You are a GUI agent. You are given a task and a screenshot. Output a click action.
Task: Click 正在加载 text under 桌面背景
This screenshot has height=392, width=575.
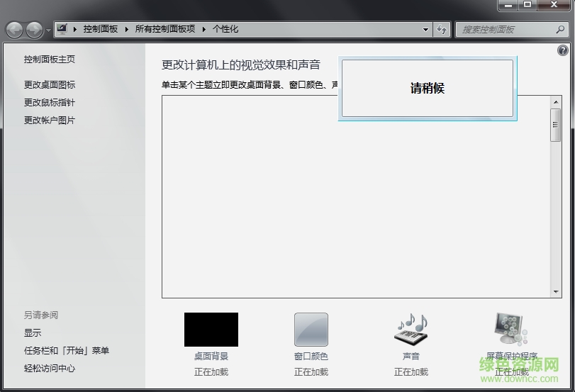(x=211, y=372)
